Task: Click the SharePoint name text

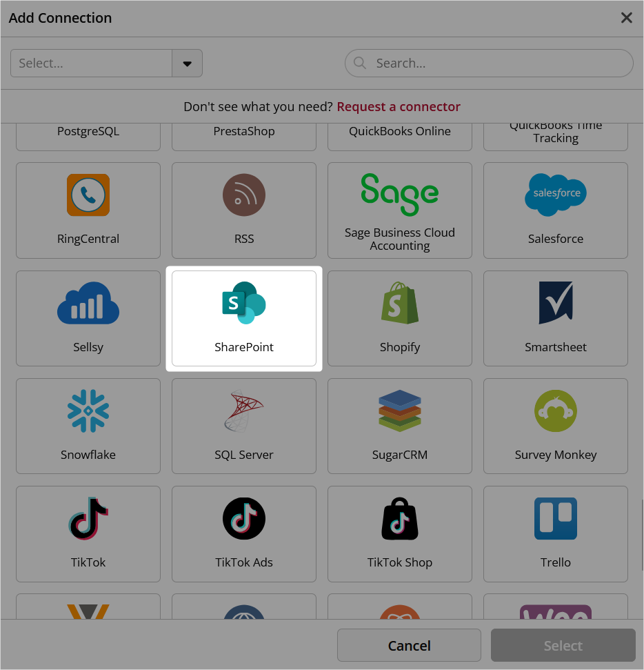Action: click(x=244, y=347)
